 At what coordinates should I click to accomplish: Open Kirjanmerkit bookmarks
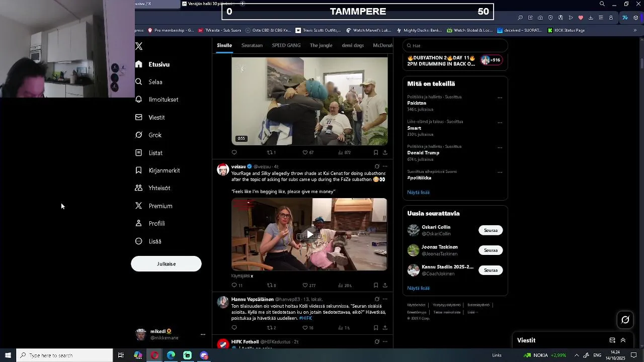157,170
